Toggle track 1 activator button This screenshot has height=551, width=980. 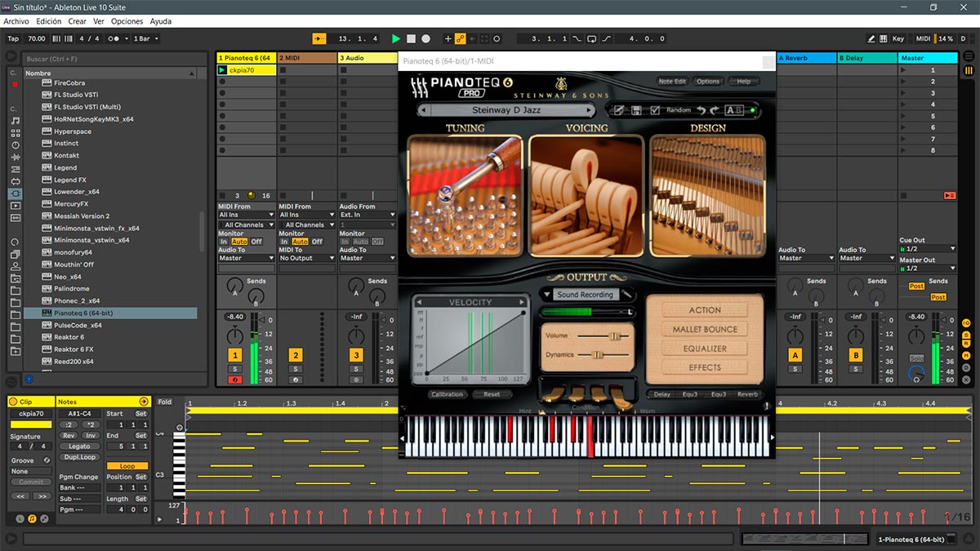tap(235, 355)
